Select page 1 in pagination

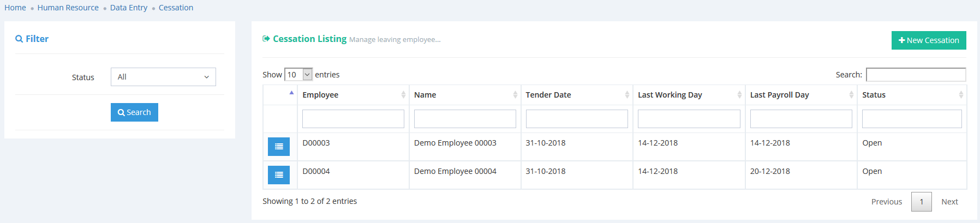click(921, 202)
